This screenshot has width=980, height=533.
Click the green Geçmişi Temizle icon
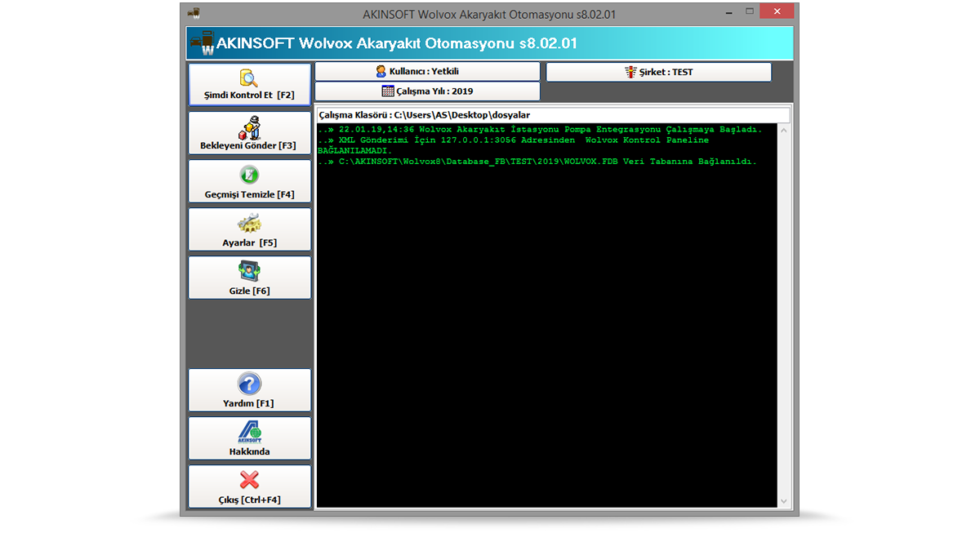(249, 175)
